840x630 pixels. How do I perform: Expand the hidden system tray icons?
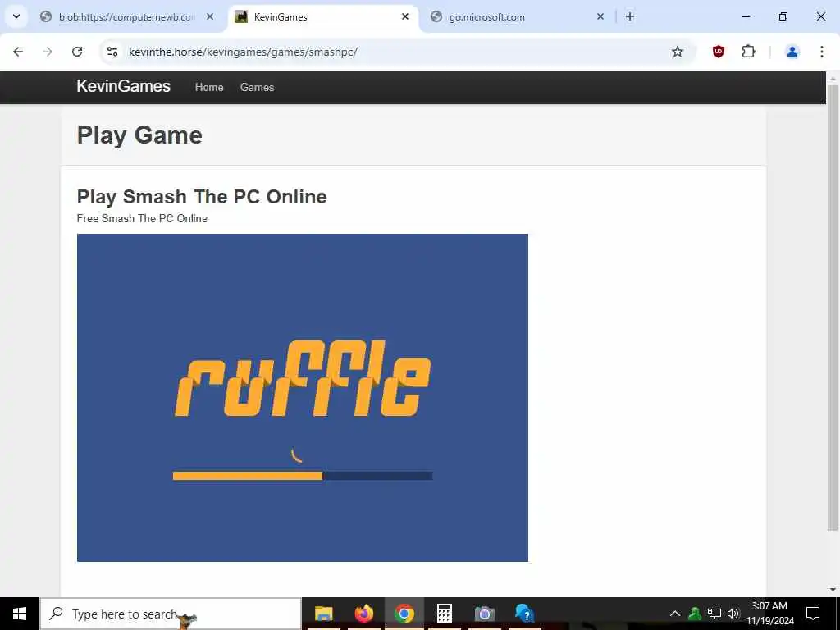675,614
